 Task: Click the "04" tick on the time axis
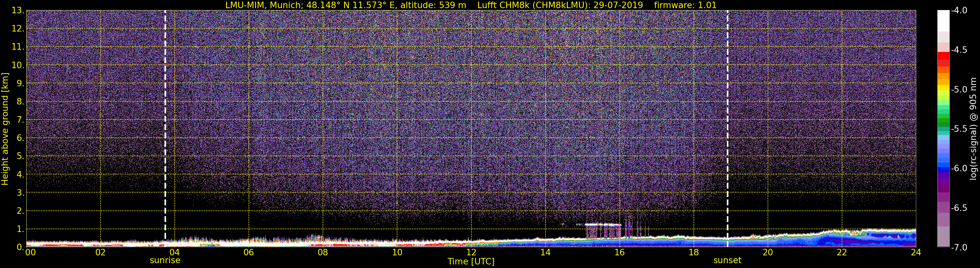(x=175, y=252)
